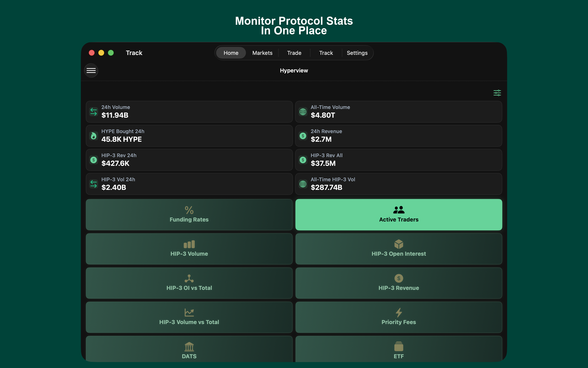This screenshot has width=588, height=368.
Task: Click the HIP-3 OI vs Total node icon
Action: [189, 278]
